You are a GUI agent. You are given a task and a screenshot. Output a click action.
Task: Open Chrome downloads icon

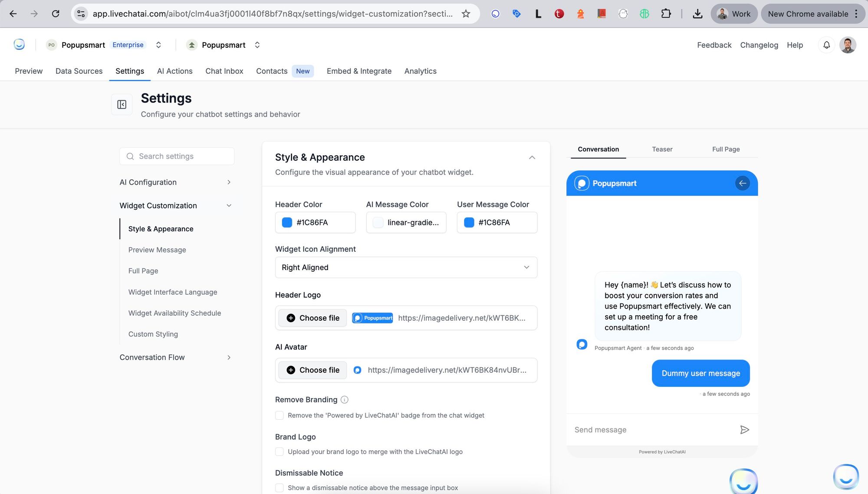click(697, 14)
